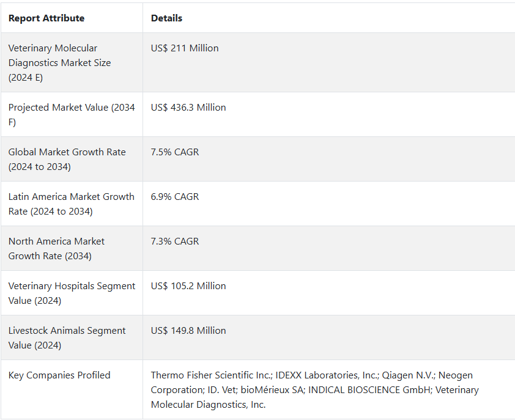Select the Latin America Market Growth Rate cell
Screen dimensions: 515x420
(72, 204)
